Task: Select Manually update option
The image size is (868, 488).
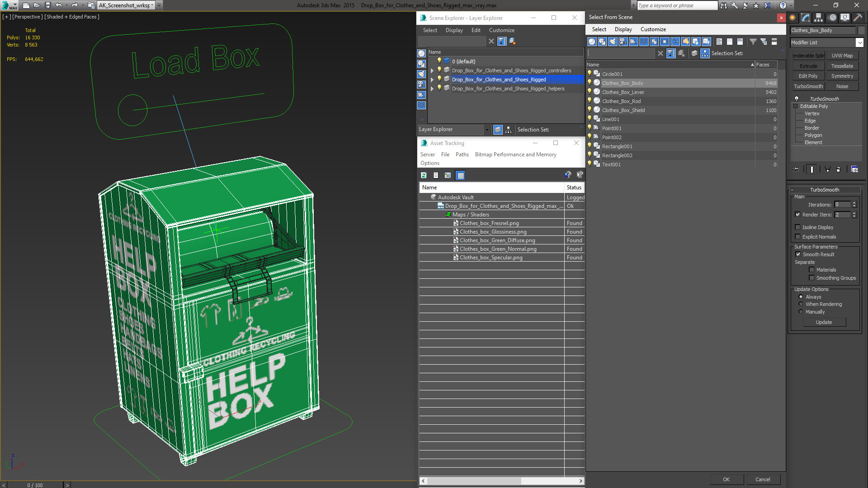Action: click(x=801, y=312)
